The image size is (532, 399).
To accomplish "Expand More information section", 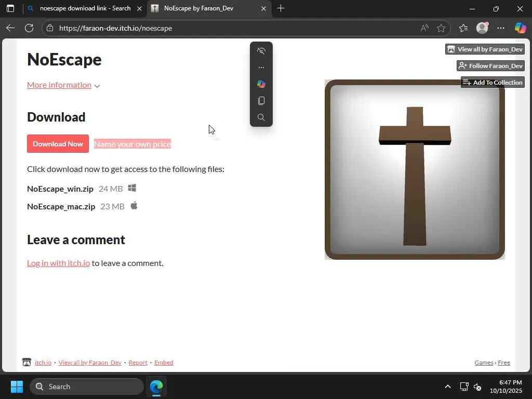I will [x=59, y=85].
